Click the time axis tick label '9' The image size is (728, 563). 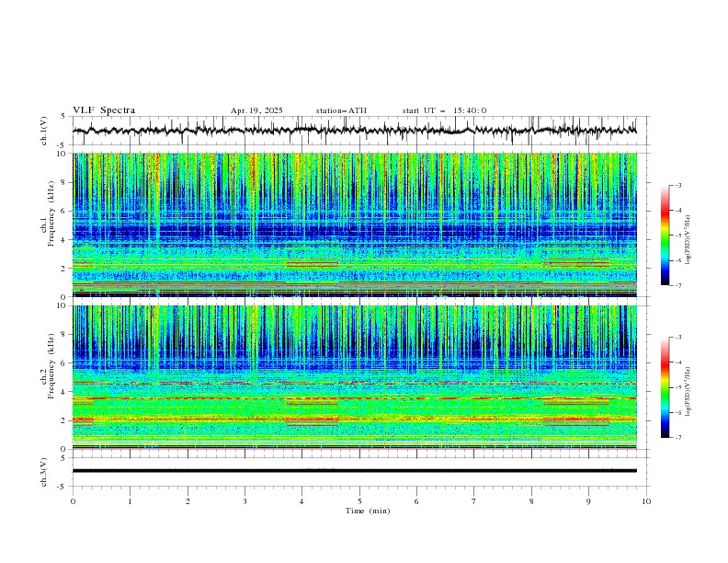[588, 501]
